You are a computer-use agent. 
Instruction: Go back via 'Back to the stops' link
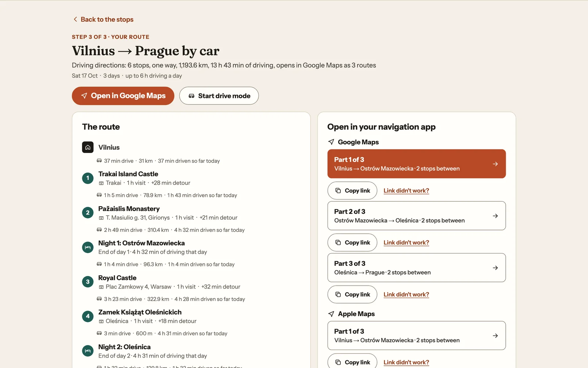click(x=103, y=20)
